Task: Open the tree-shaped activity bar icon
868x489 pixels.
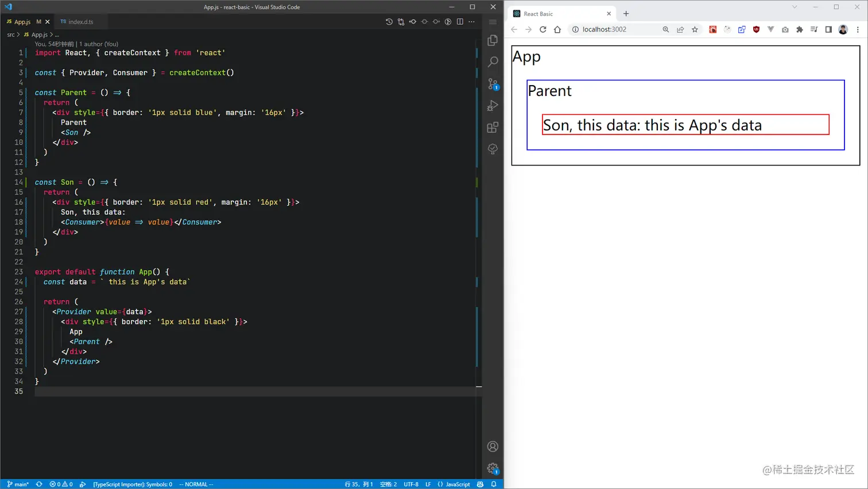Action: pos(493,149)
